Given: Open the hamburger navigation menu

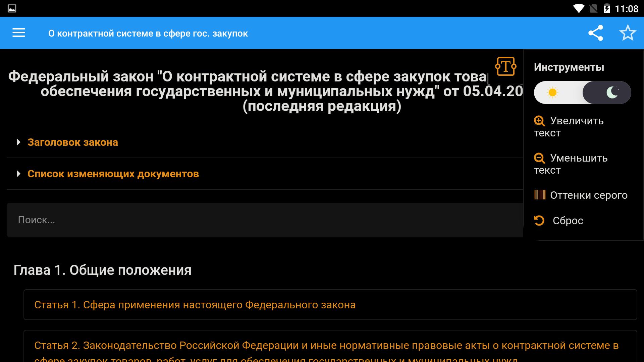Looking at the screenshot, I should pyautogui.click(x=19, y=33).
